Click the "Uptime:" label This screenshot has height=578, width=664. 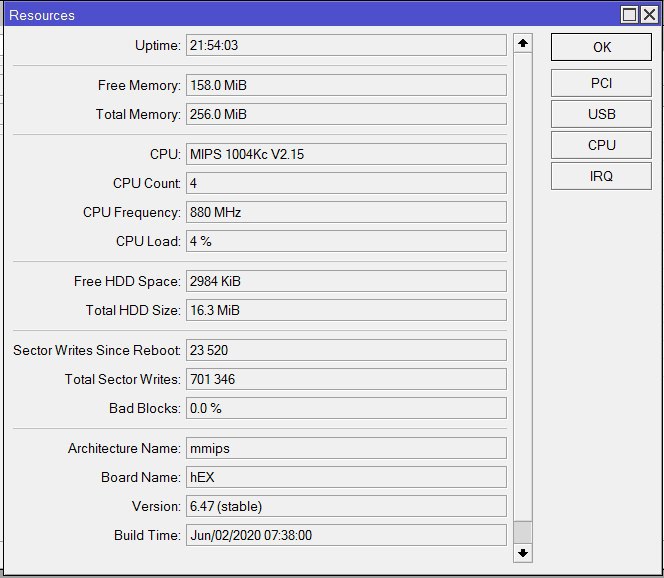pos(158,45)
